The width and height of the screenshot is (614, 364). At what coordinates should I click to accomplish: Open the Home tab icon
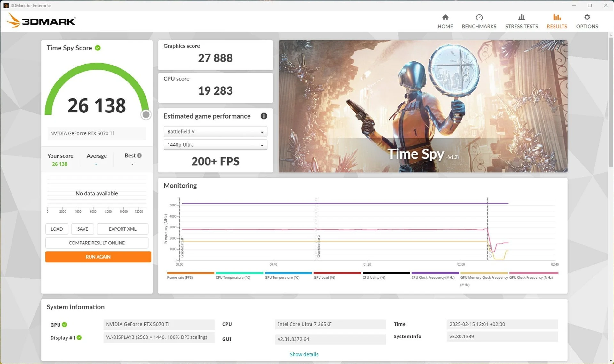[445, 17]
